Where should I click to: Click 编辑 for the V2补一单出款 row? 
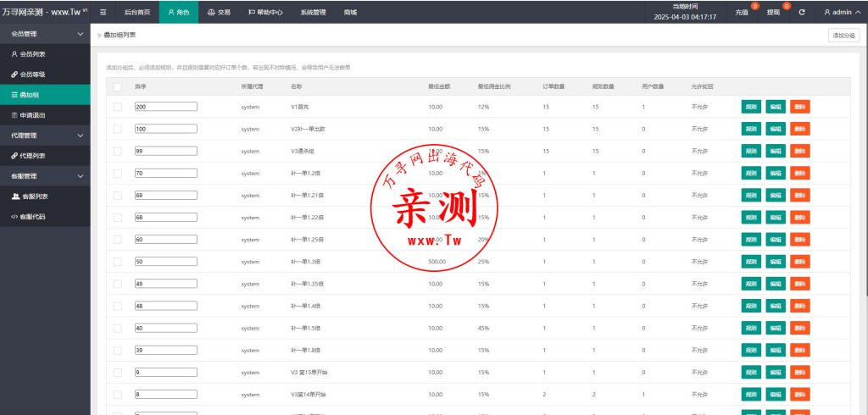point(776,129)
